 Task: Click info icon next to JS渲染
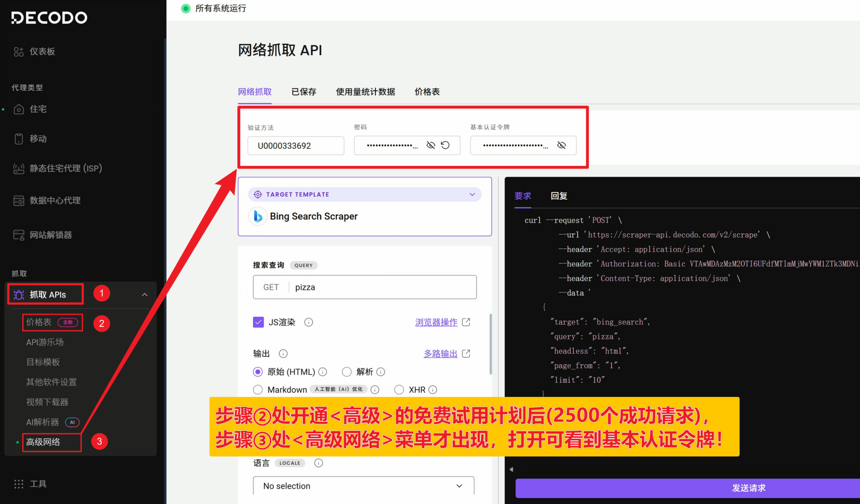point(308,322)
